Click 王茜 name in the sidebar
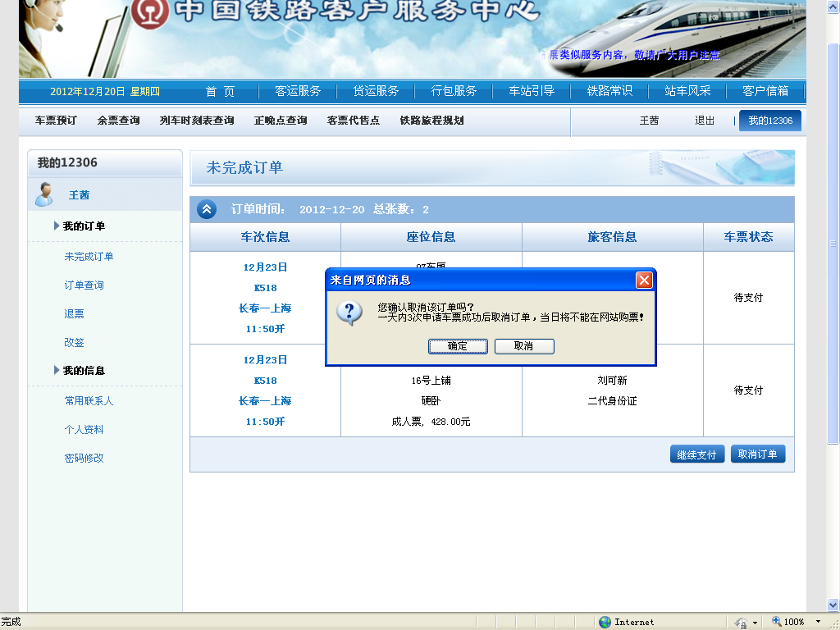840x630 pixels. click(x=80, y=195)
